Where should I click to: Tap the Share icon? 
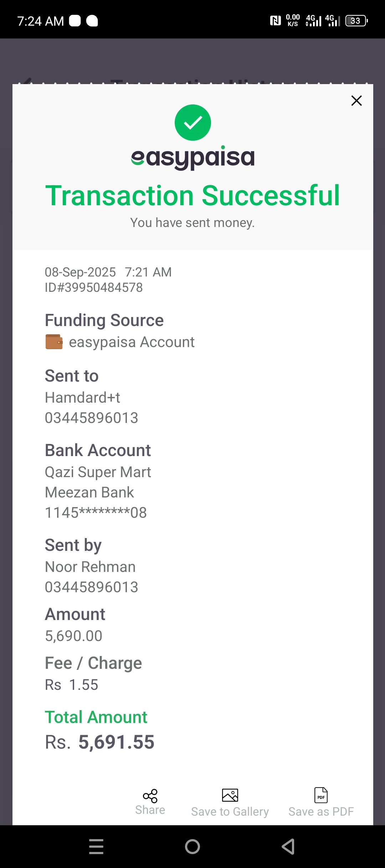point(150,796)
